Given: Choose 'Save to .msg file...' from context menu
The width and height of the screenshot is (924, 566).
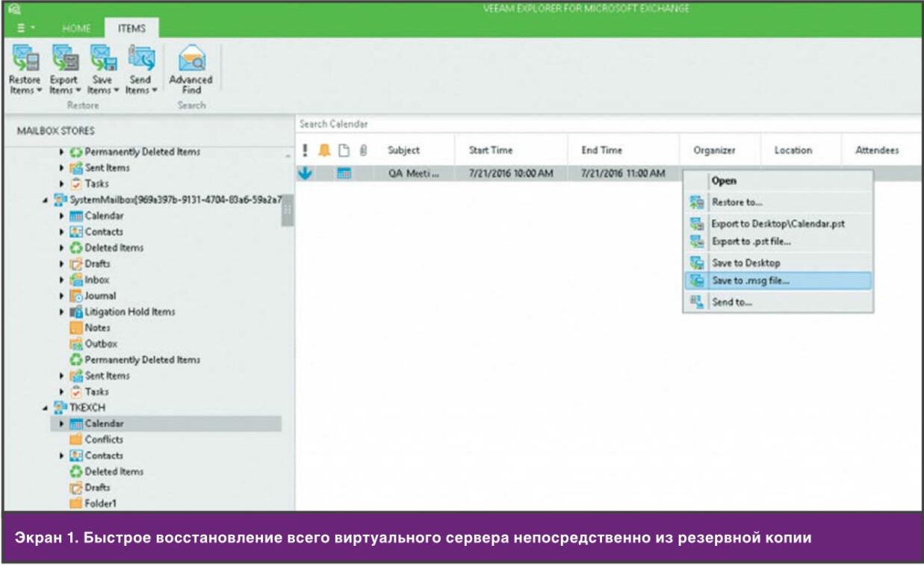Looking at the screenshot, I should click(750, 282).
